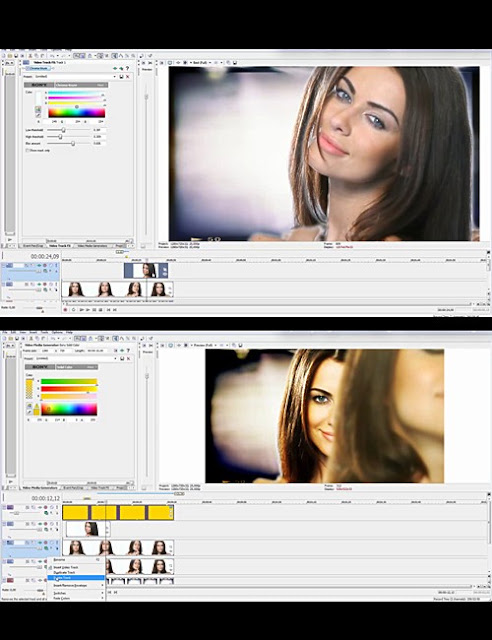This screenshot has height=640, width=492.
Task: Click Save icon in lower window toolbar
Action: tap(16, 338)
